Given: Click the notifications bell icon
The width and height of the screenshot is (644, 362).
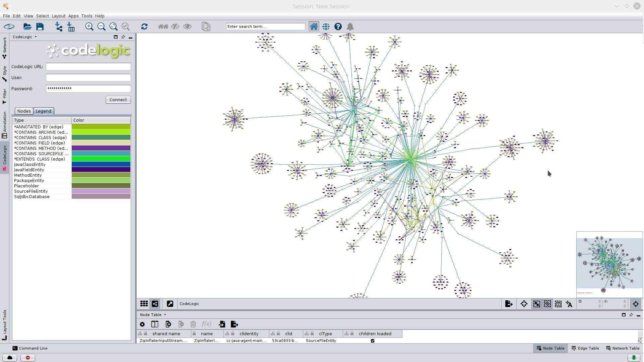Looking at the screenshot, I should pyautogui.click(x=350, y=26).
